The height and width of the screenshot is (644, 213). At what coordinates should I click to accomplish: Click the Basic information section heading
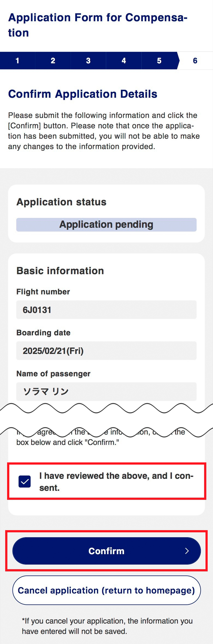click(x=60, y=271)
